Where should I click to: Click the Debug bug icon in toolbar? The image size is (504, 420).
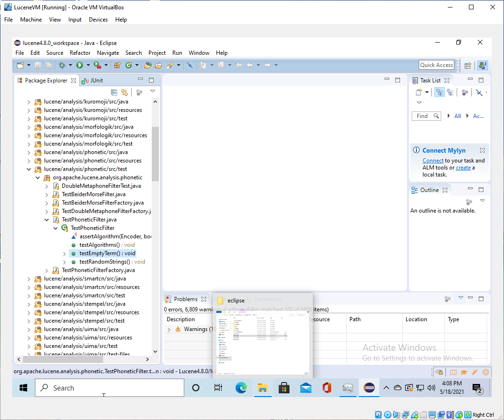point(62,65)
